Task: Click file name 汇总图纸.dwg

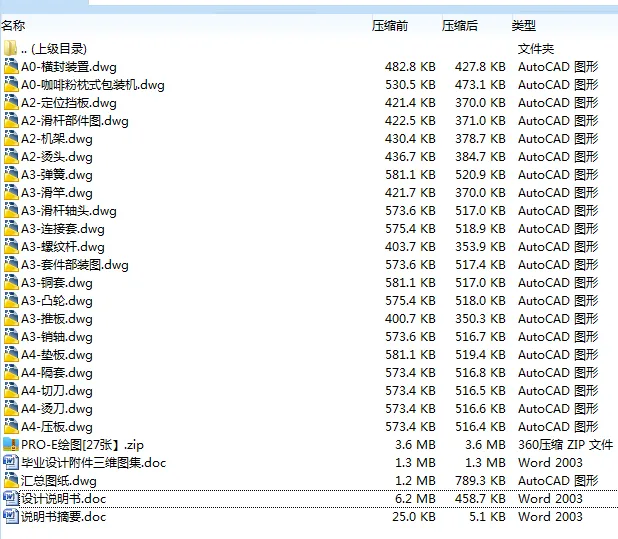Action: click(59, 481)
